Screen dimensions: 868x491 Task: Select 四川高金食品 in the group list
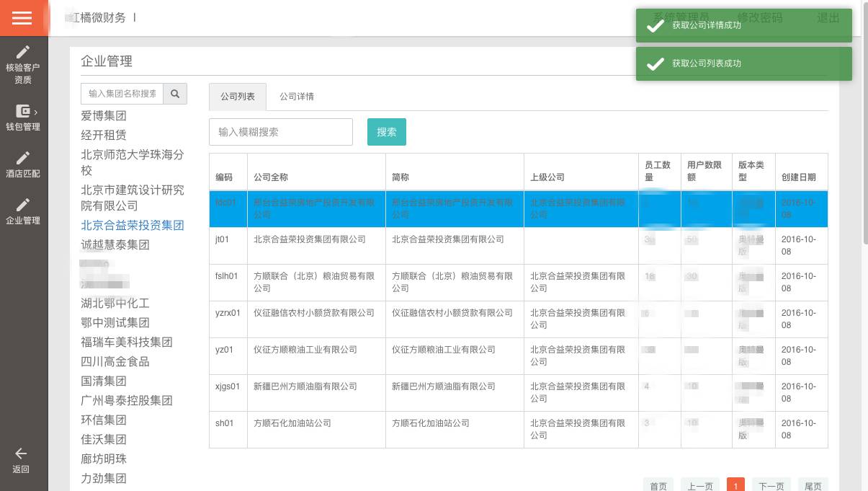115,361
